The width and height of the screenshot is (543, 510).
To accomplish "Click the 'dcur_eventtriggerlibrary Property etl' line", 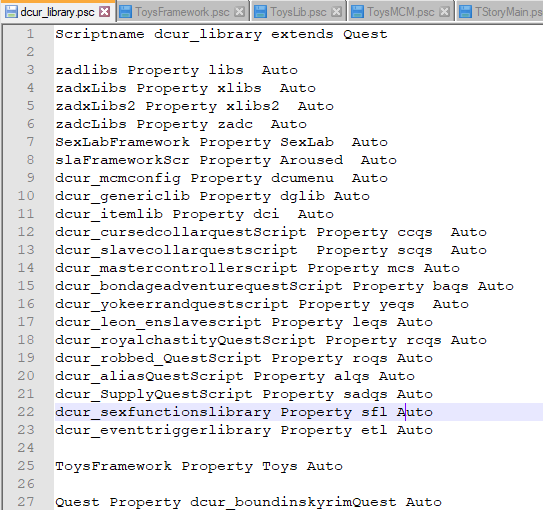I will pyautogui.click(x=244, y=430).
